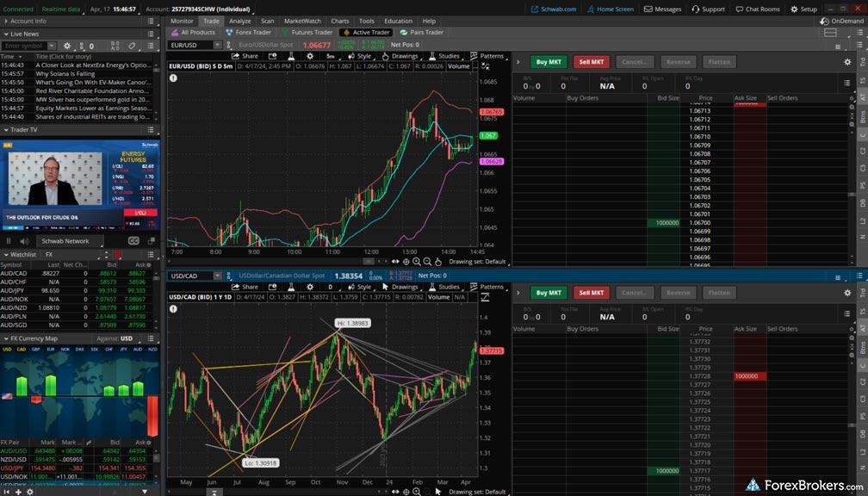The width and height of the screenshot is (868, 496).
Task: Open the Monitor tab
Action: [182, 21]
